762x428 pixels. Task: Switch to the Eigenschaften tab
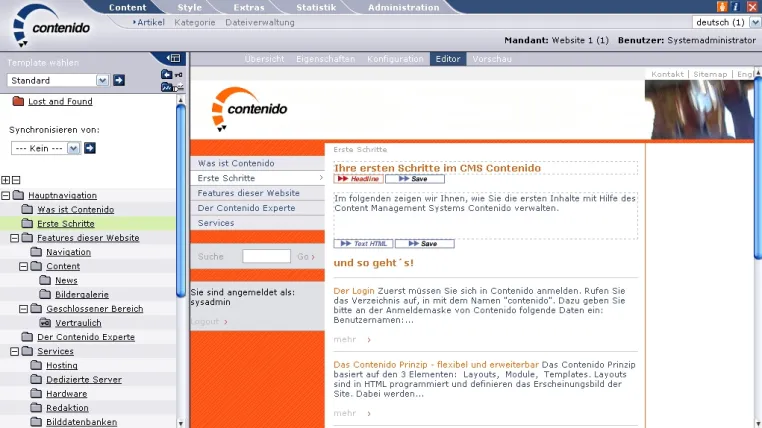click(x=326, y=59)
